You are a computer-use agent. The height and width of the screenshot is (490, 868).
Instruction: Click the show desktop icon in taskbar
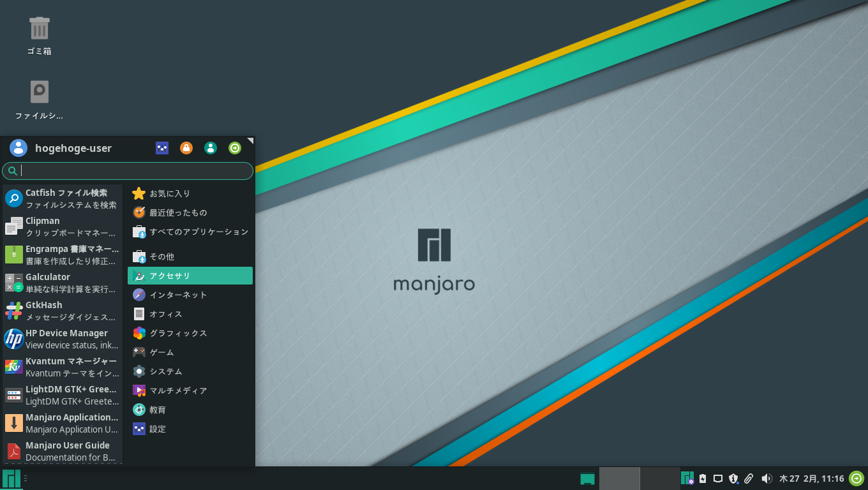click(x=587, y=479)
